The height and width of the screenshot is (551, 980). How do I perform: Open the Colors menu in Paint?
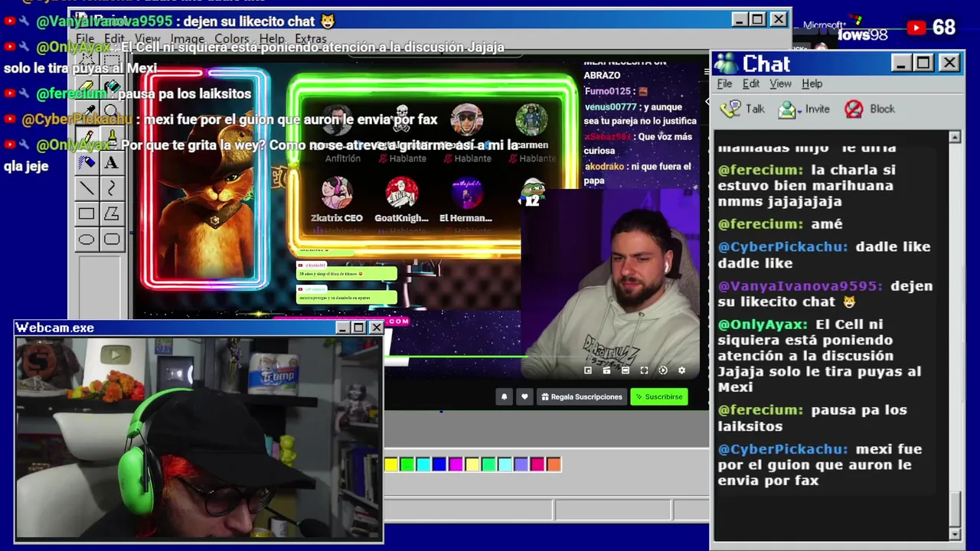coord(231,38)
